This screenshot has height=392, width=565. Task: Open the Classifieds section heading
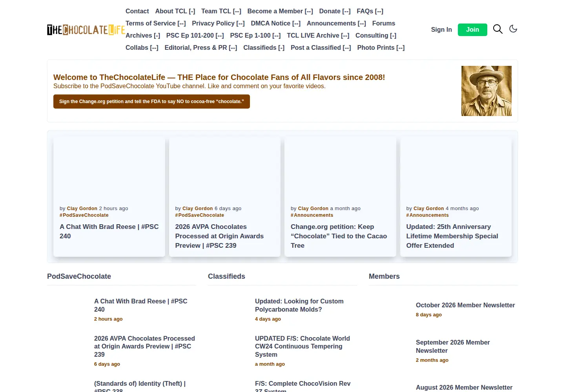pyautogui.click(x=226, y=276)
